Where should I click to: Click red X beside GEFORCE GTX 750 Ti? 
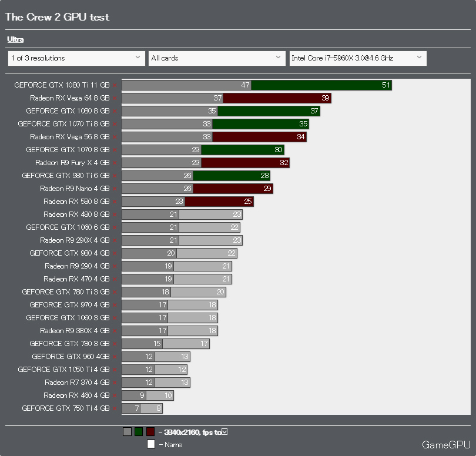tap(115, 408)
